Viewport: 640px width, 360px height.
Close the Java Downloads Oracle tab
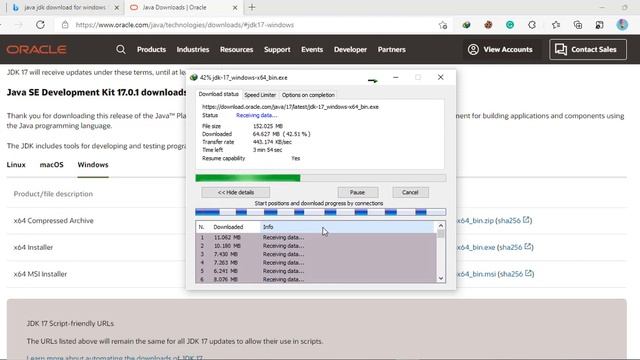[235, 8]
